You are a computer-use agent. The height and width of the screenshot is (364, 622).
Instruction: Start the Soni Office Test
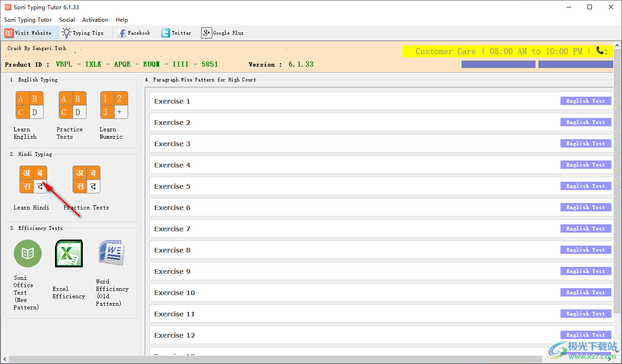click(28, 253)
